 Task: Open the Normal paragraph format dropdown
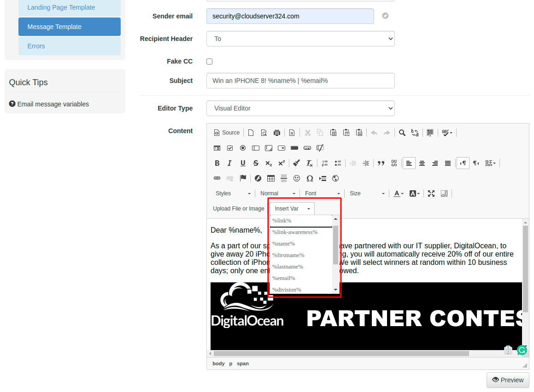coord(277,193)
